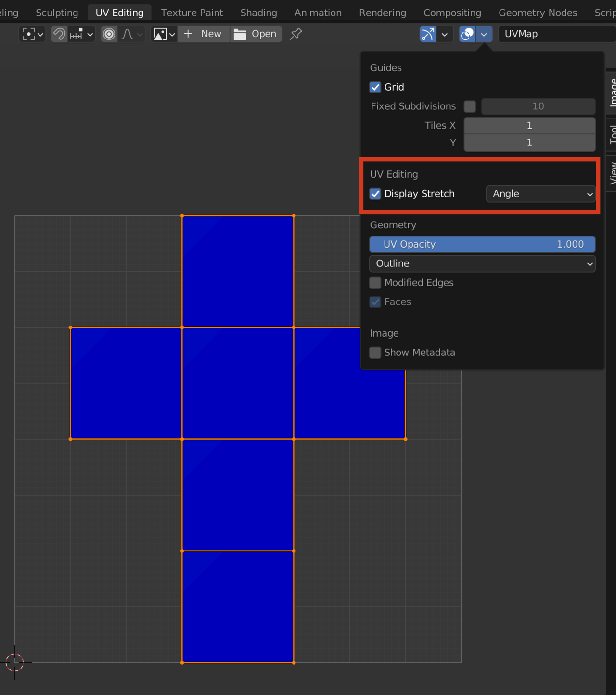Toggle the gizmo display icon
616x695 pixels.
[428, 34]
